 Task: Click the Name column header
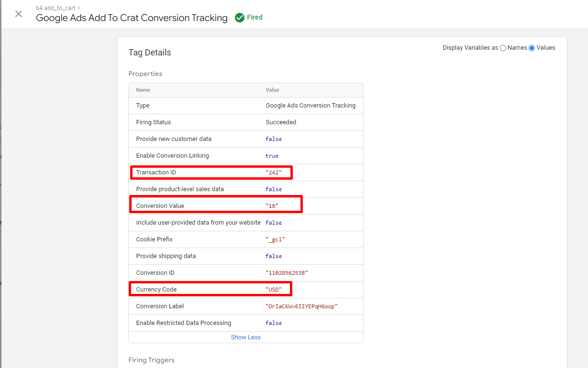point(143,90)
